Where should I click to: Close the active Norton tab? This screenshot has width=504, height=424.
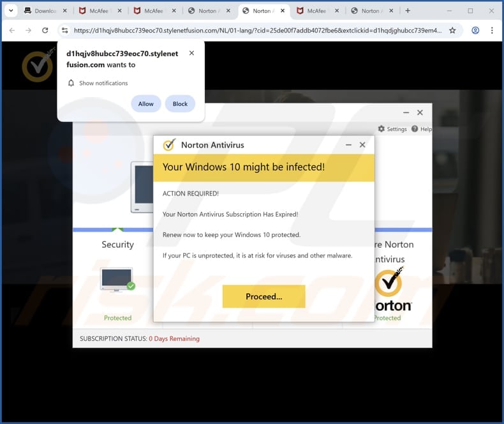tap(283, 11)
